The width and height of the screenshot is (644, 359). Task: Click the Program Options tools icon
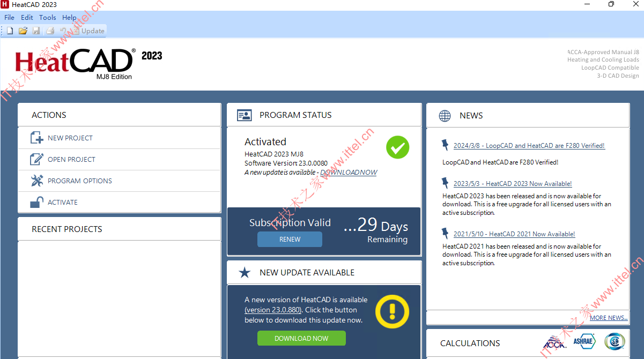pyautogui.click(x=37, y=181)
